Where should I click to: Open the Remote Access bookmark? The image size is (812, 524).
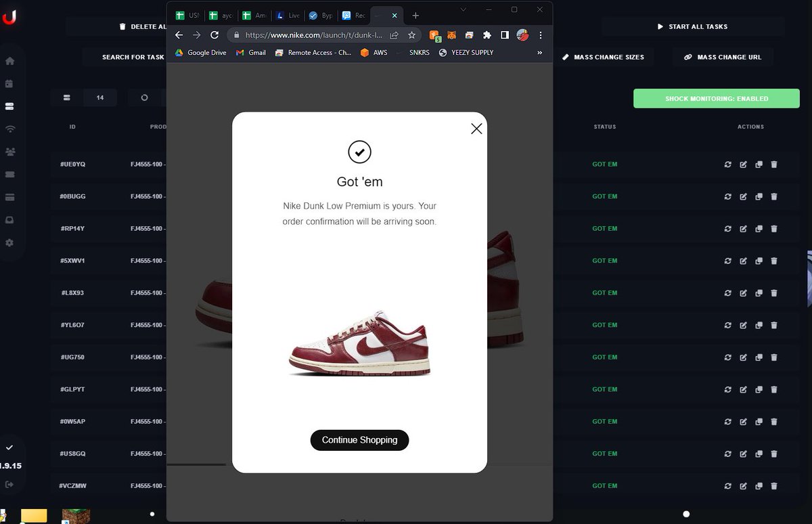coord(313,53)
